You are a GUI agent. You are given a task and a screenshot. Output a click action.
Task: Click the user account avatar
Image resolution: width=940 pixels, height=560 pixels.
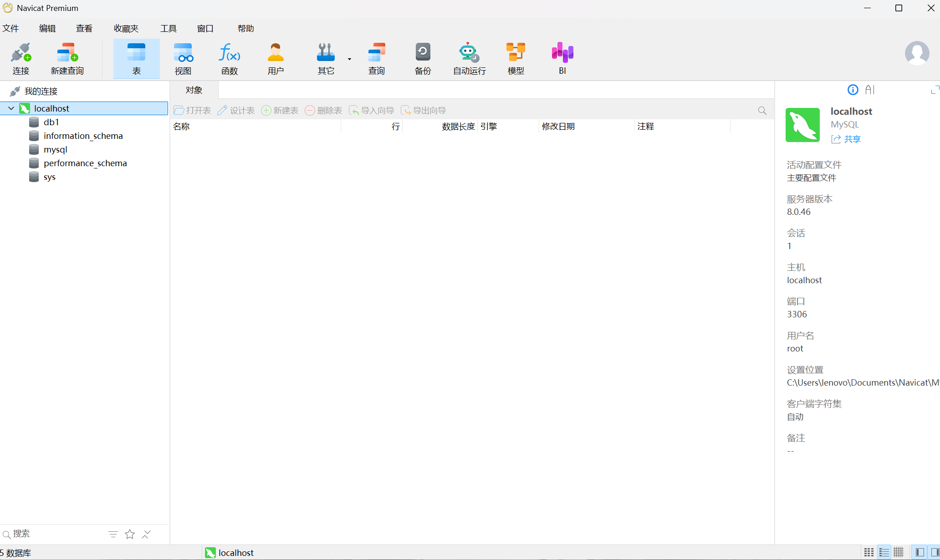917,53
